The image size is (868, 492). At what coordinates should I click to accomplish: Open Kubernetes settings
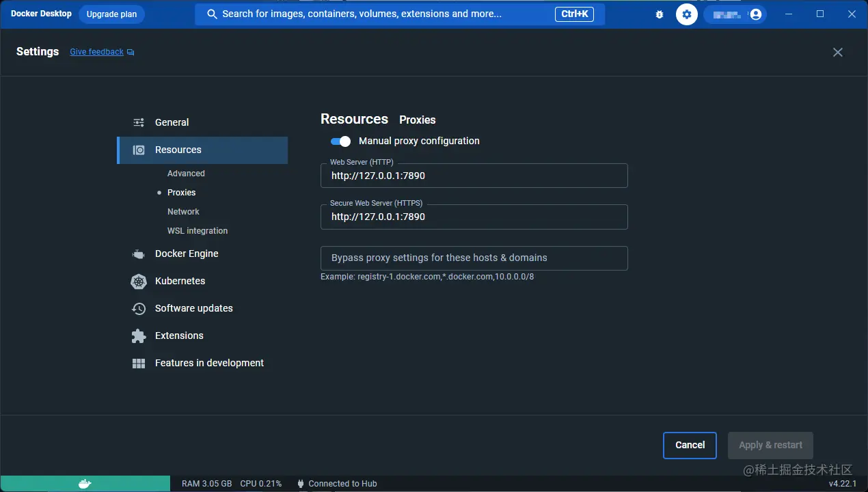click(202, 281)
